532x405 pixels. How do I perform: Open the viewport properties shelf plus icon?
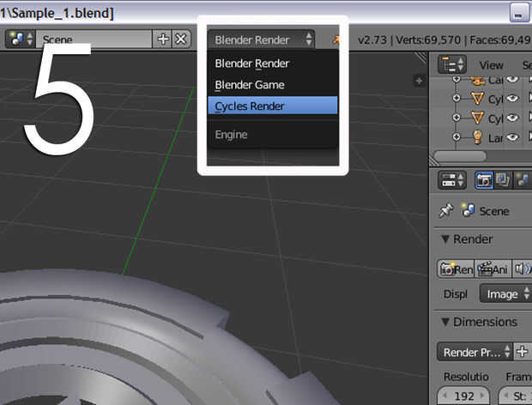click(x=419, y=81)
